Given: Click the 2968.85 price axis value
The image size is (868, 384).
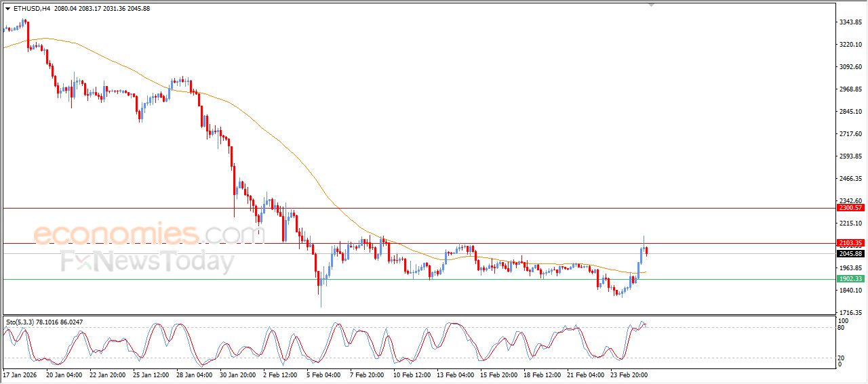Looking at the screenshot, I should (x=850, y=89).
